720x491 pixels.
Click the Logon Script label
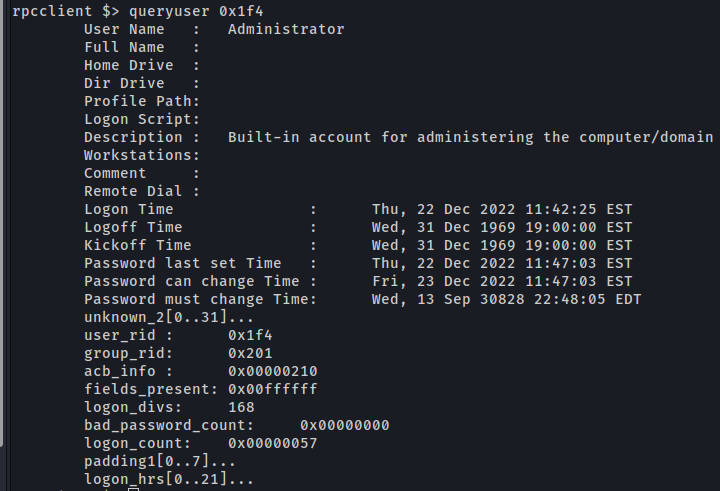142,119
